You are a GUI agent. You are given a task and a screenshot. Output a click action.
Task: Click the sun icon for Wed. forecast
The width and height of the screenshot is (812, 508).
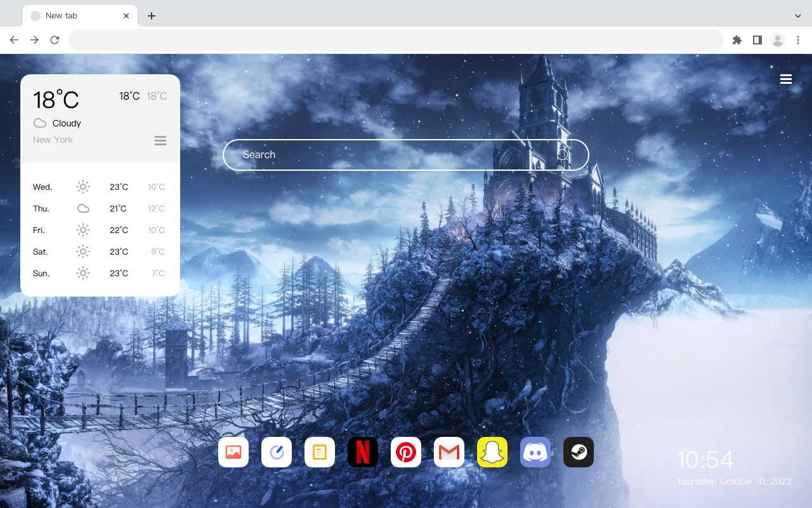coord(83,187)
